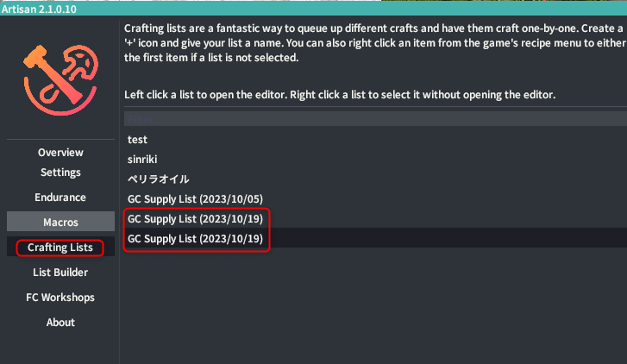
Task: Focus the Filter search field
Action: (375, 119)
